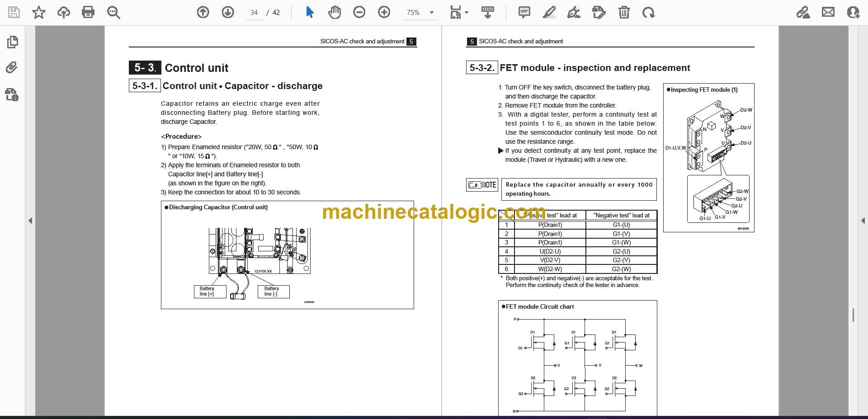Click the "G1-(V)" table cell

(x=622, y=234)
